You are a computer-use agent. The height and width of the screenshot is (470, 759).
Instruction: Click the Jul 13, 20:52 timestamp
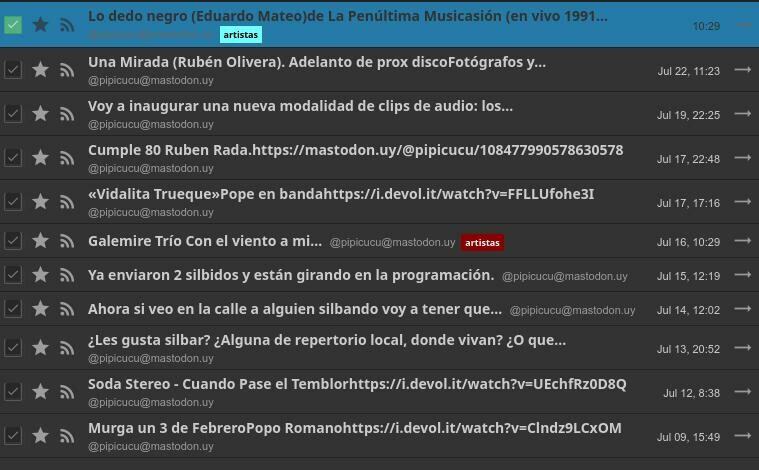tap(688, 349)
